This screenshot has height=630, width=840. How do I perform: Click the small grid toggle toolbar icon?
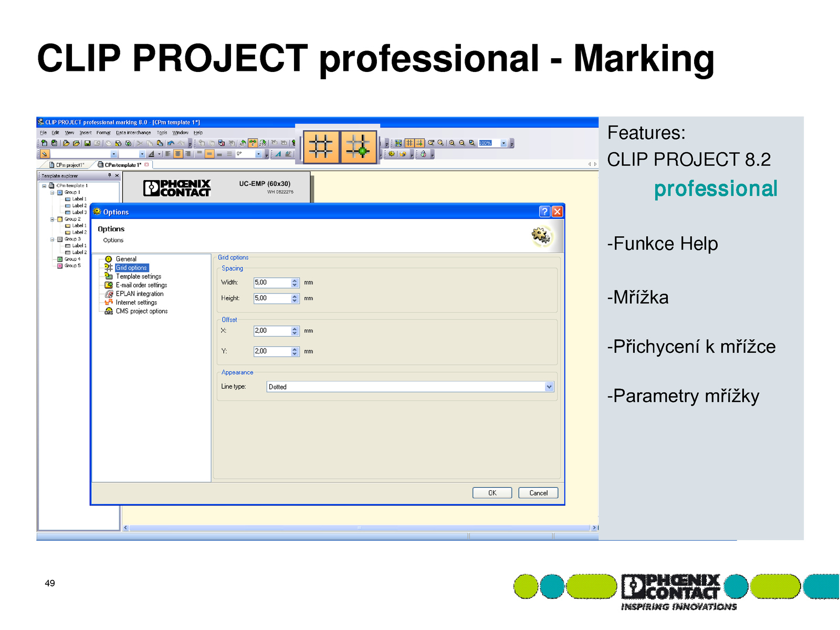(x=409, y=143)
